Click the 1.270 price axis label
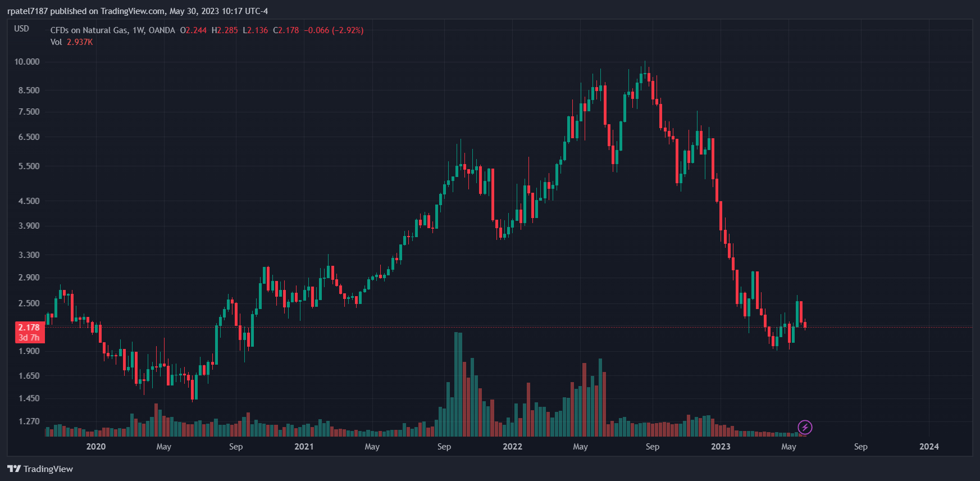980x481 pixels. pyautogui.click(x=29, y=421)
